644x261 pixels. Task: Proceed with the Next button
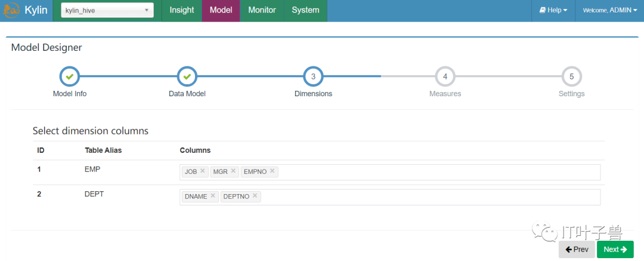615,250
